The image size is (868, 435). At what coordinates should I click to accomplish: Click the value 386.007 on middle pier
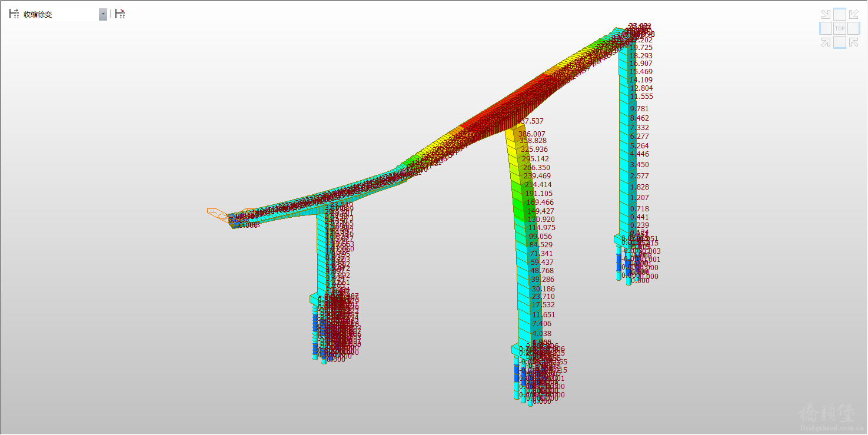pyautogui.click(x=531, y=134)
